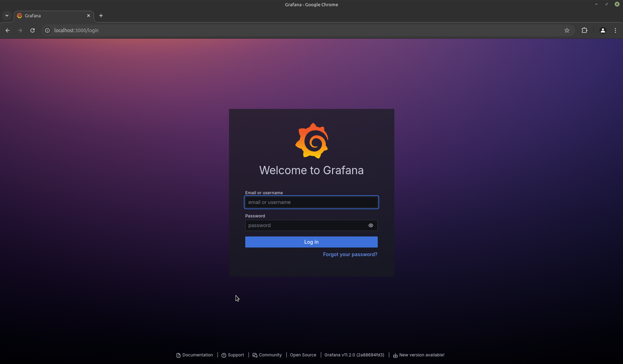The height and width of the screenshot is (364, 623).
Task: Open Chrome three-dot menu
Action: [615, 30]
